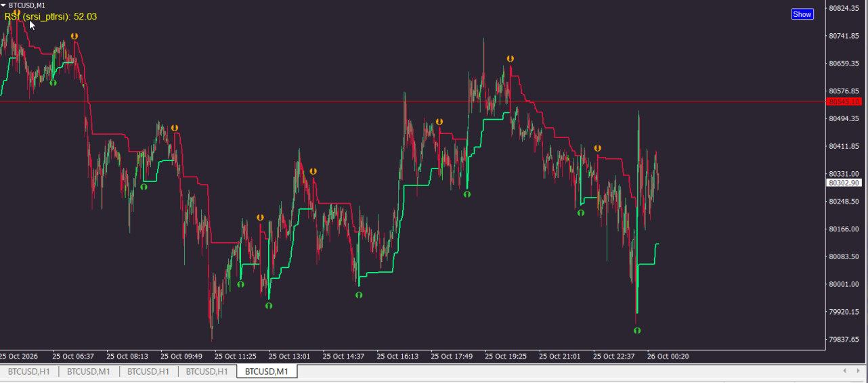This screenshot has width=868, height=383.
Task: Click price axis value 80083.50
Action: [844, 256]
